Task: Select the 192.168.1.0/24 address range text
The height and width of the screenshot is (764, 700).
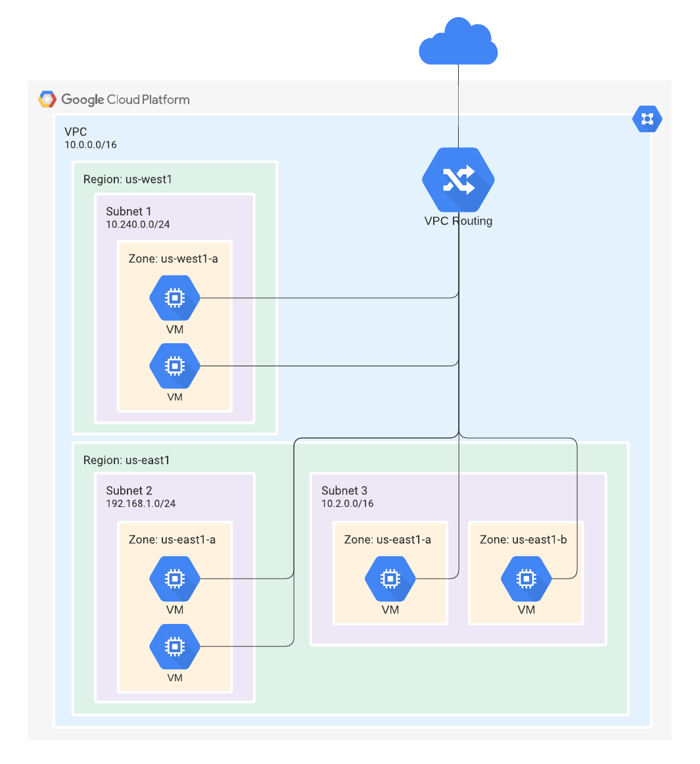Action: pyautogui.click(x=141, y=504)
